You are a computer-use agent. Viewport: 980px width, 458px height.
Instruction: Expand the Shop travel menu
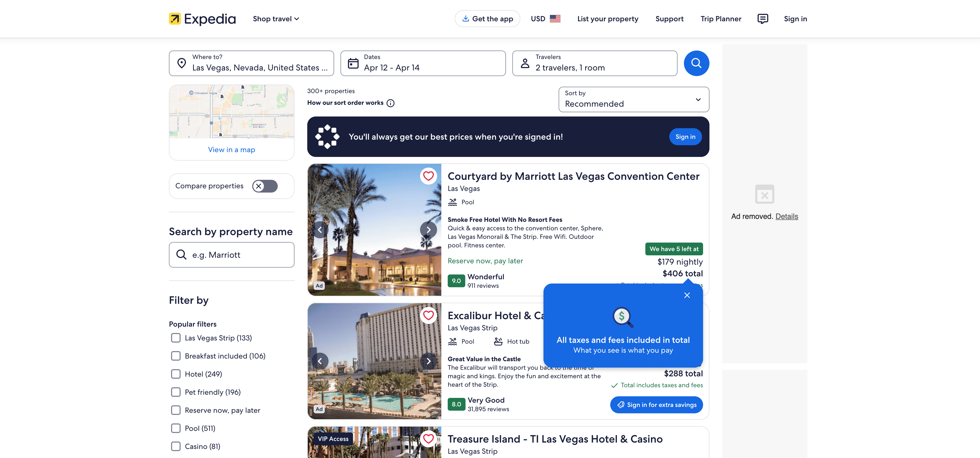pos(276,19)
